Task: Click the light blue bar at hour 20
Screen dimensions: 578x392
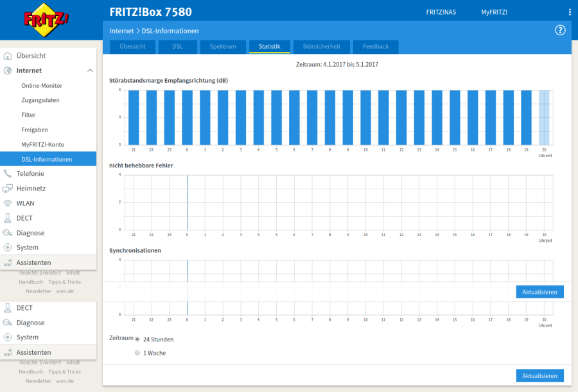Action: point(544,117)
